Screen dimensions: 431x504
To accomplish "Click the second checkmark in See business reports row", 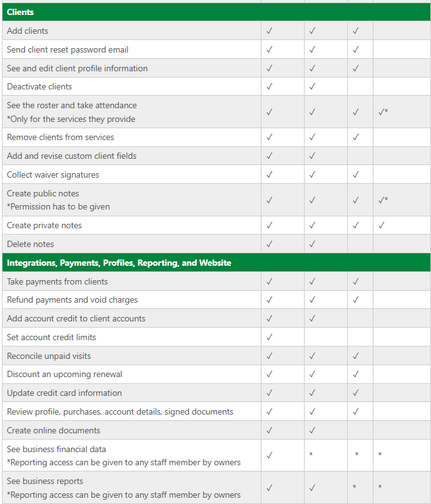I will click(312, 487).
